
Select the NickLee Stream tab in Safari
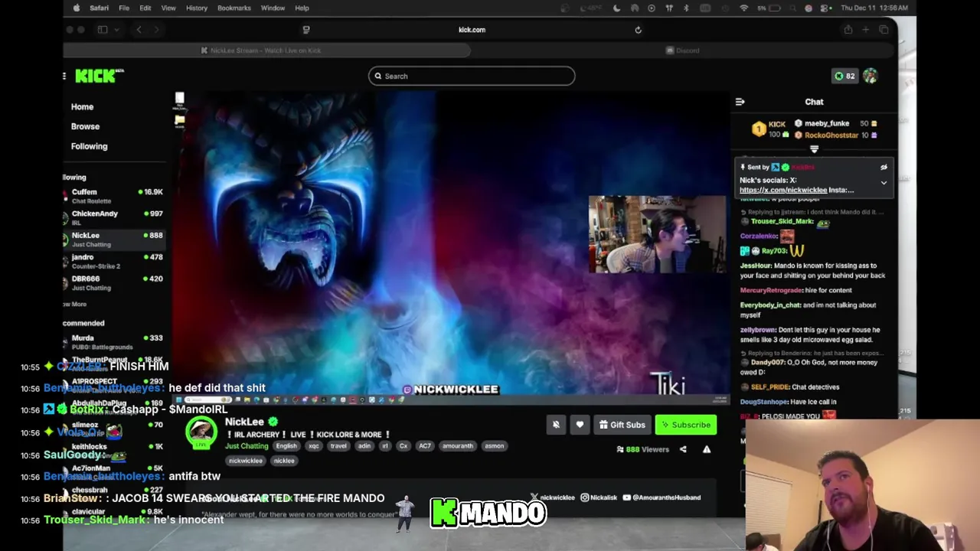pos(266,51)
